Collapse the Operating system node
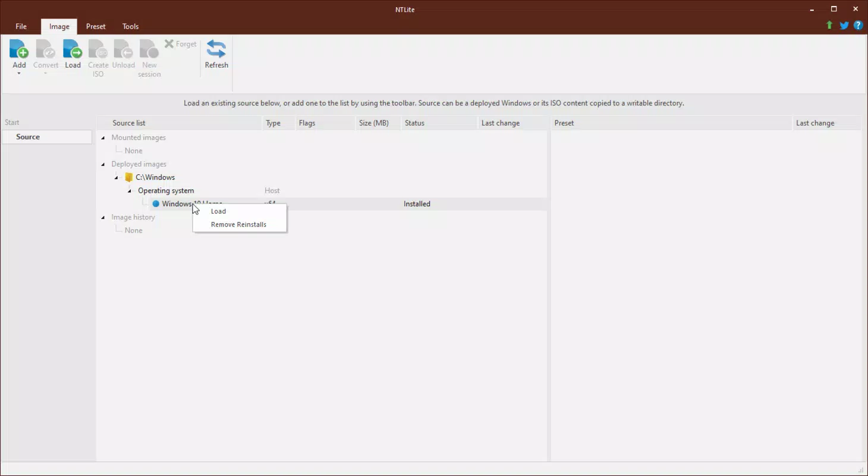This screenshot has width=868, height=476. pos(130,191)
